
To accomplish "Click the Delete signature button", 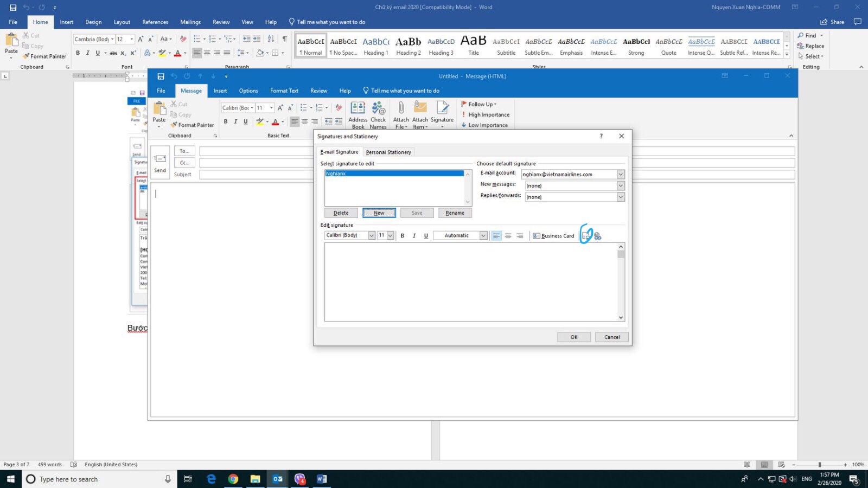I will (341, 213).
